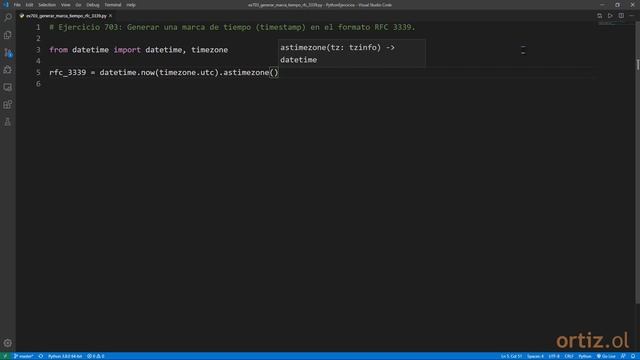Open the Selection menu
The height and width of the screenshot is (360, 640).
pos(47,5)
